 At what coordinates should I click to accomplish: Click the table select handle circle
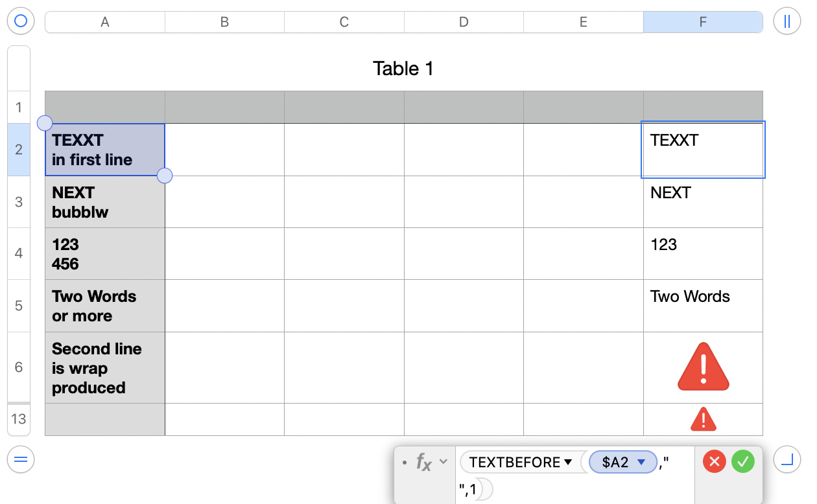pyautogui.click(x=20, y=21)
